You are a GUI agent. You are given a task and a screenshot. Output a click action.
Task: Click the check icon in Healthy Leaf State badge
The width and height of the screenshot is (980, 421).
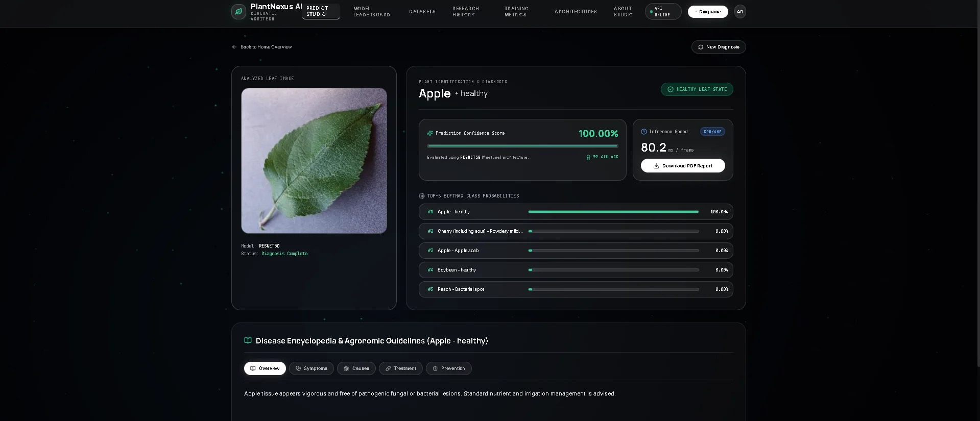(x=671, y=89)
